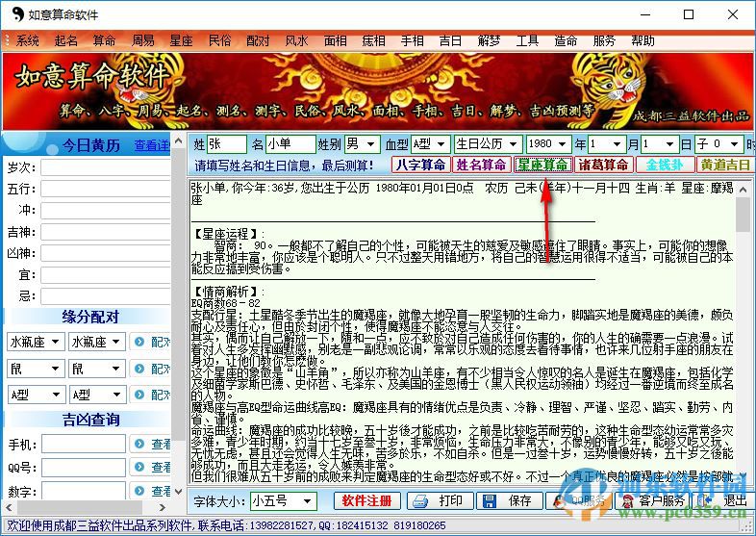Click the 软件注册 button
756x536 pixels.
point(366,501)
